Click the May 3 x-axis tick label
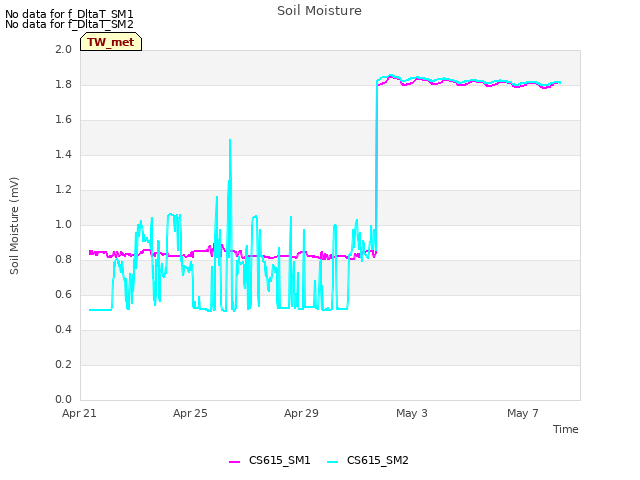The height and width of the screenshot is (480, 640). 412,413
